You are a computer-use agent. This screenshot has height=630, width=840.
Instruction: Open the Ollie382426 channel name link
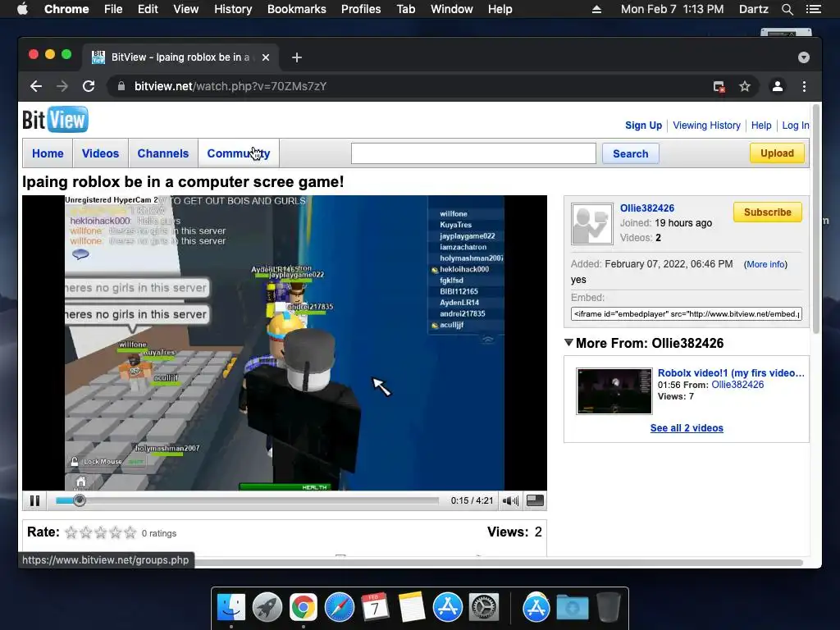coord(647,208)
